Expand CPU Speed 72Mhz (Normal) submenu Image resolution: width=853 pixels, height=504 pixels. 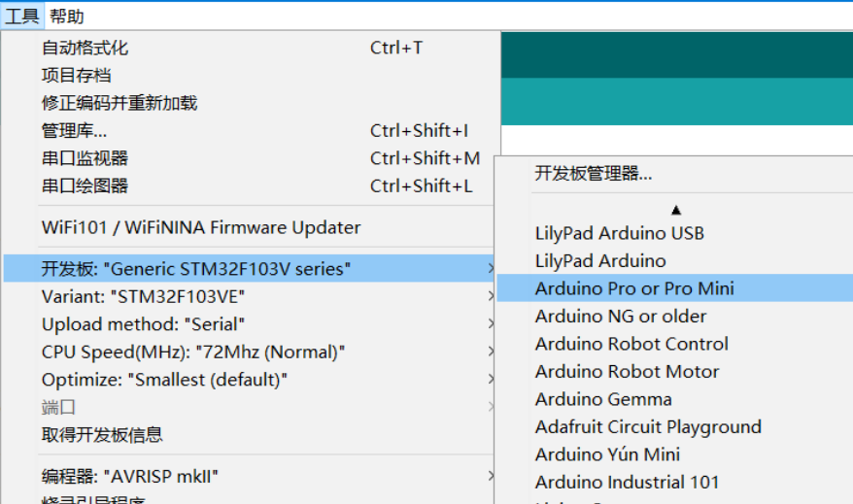249,353
